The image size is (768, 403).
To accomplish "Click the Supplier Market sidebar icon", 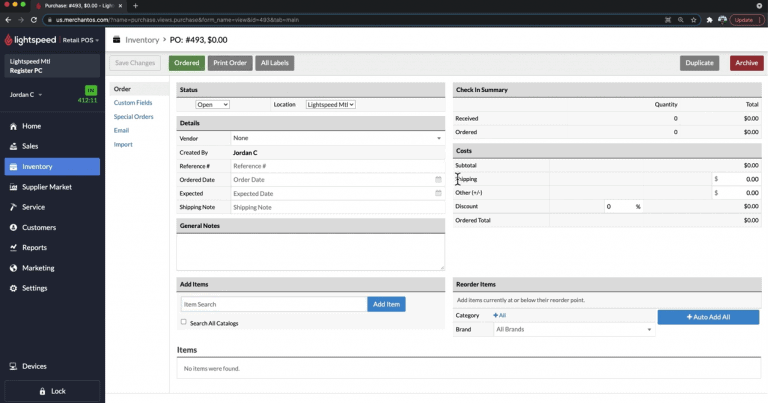I will point(13,187).
